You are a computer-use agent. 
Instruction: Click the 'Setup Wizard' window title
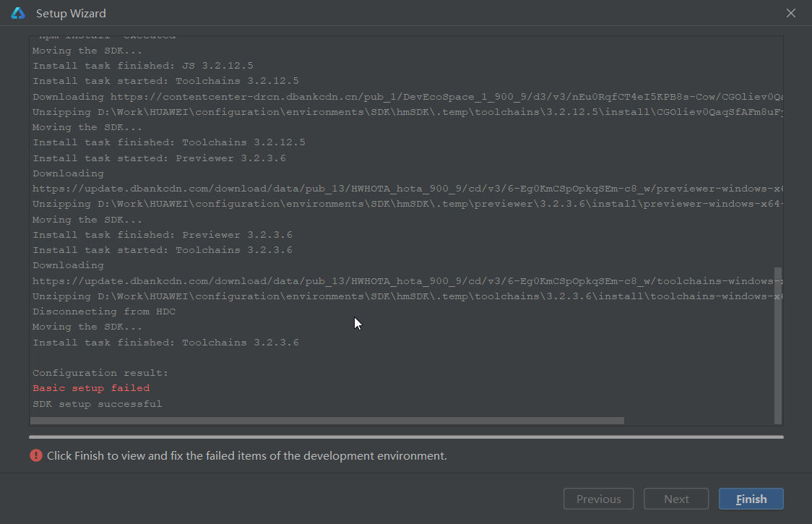[x=71, y=14]
